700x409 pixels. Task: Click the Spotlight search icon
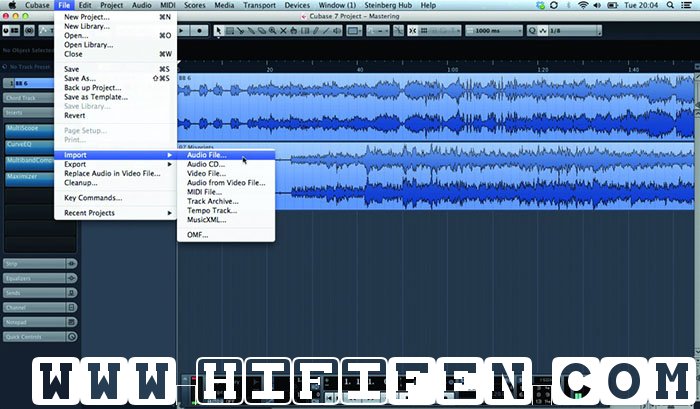pyautogui.click(x=670, y=5)
